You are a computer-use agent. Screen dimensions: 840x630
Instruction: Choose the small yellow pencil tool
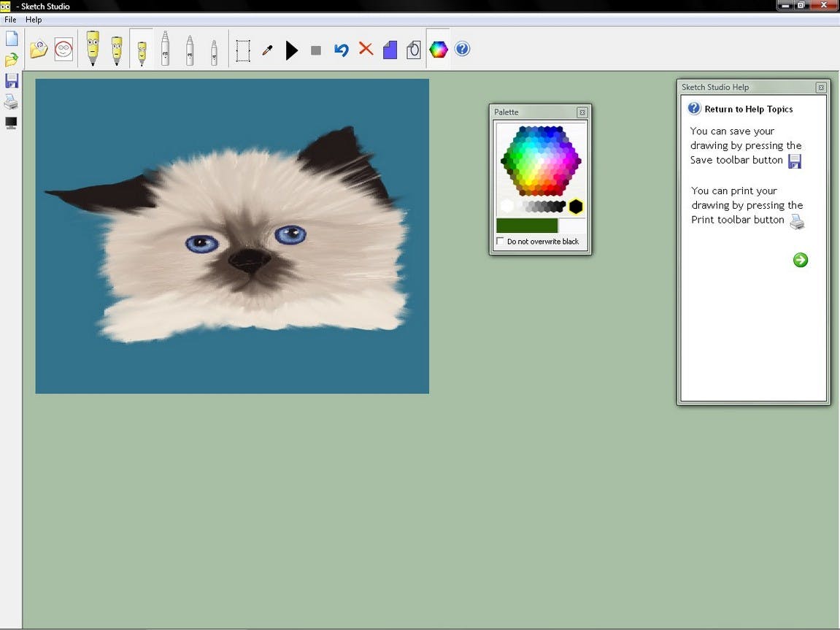coord(142,53)
